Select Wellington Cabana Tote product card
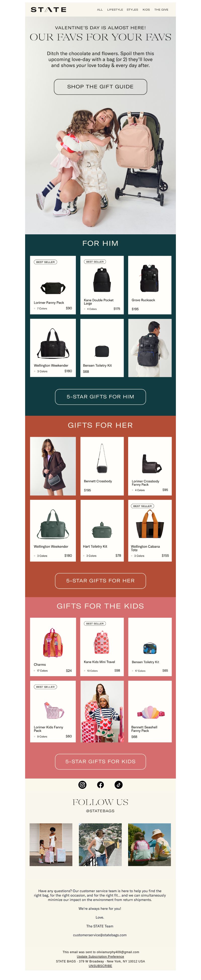This screenshot has height=980, width=201. [150, 530]
